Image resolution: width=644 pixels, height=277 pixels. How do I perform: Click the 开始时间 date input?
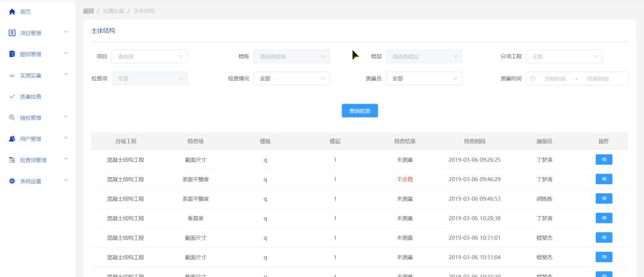[555, 79]
